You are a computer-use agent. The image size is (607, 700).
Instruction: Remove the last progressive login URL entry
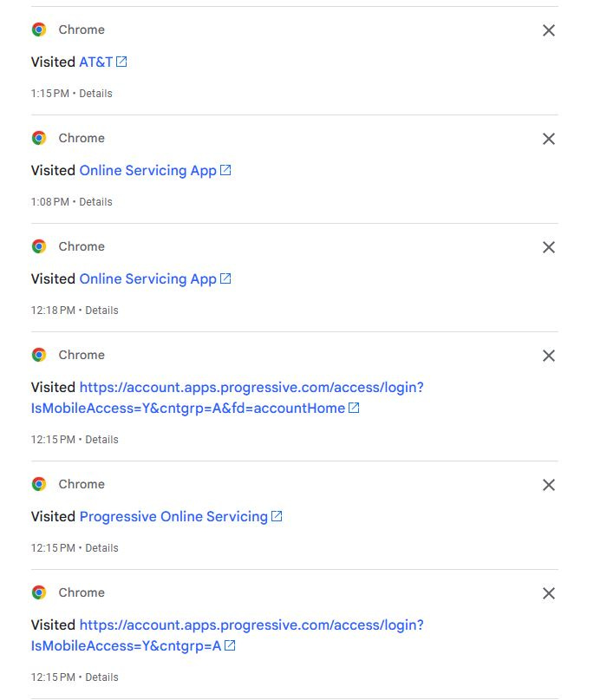[x=548, y=593]
